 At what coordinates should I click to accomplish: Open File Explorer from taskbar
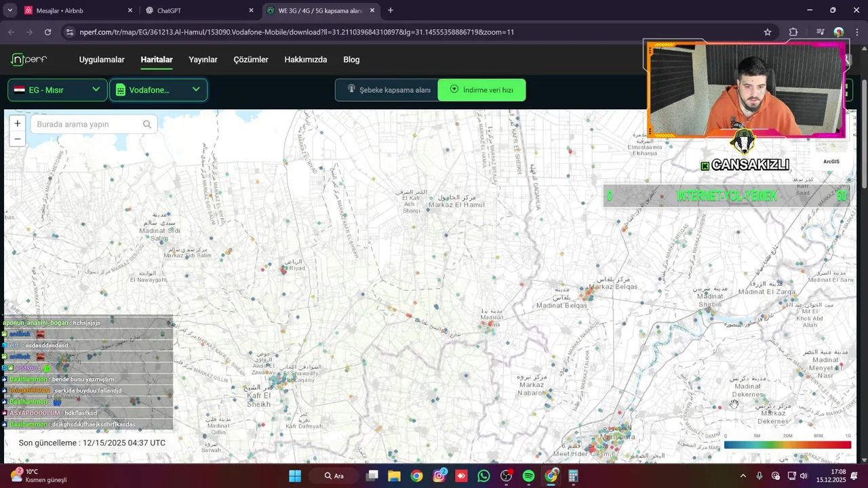pyautogui.click(x=394, y=476)
